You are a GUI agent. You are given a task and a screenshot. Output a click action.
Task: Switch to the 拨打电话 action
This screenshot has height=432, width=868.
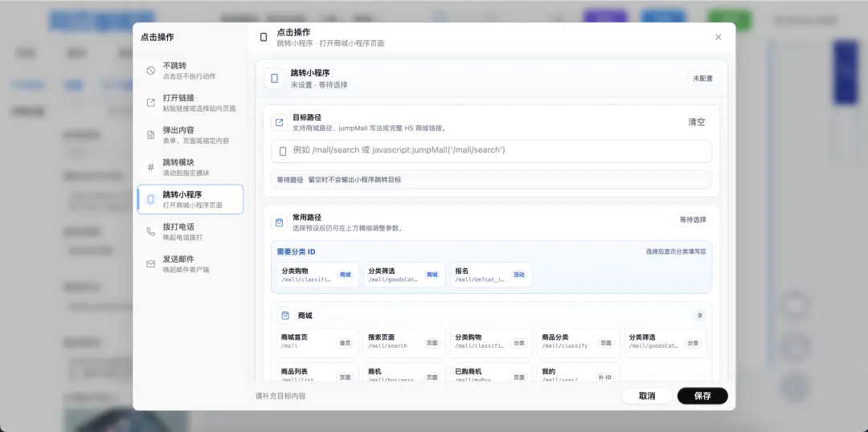point(190,231)
